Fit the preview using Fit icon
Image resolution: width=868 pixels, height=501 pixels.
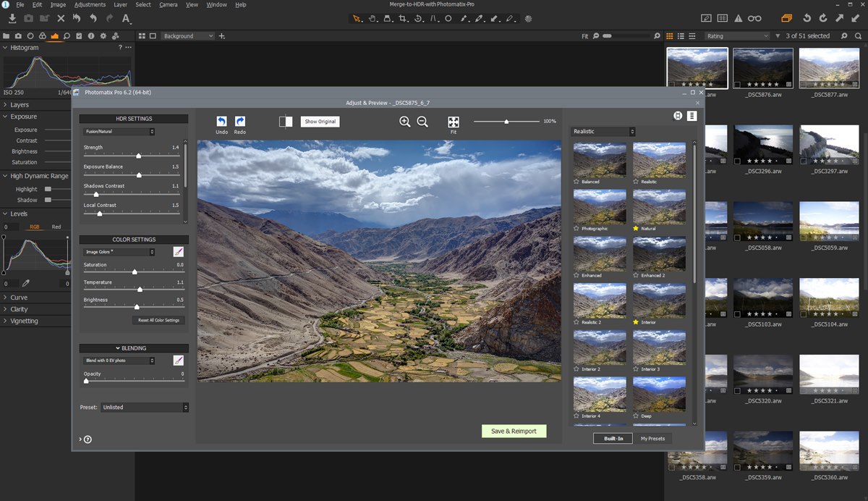coord(454,122)
